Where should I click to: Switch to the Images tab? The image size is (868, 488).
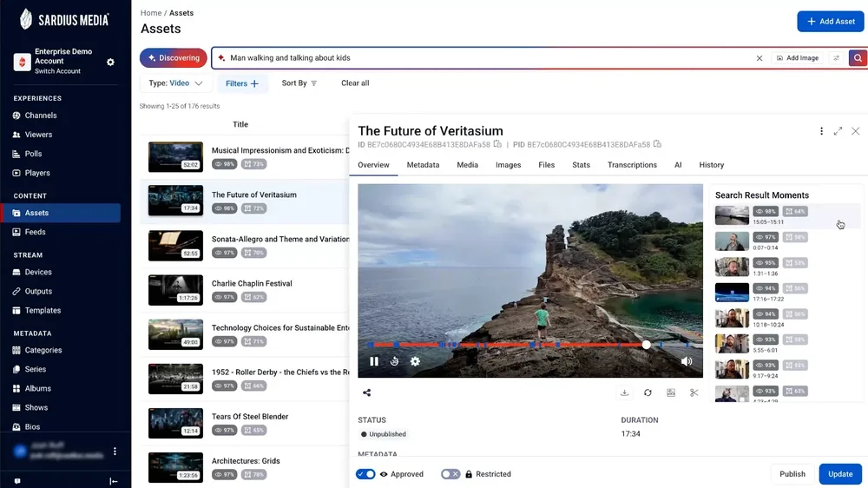508,165
